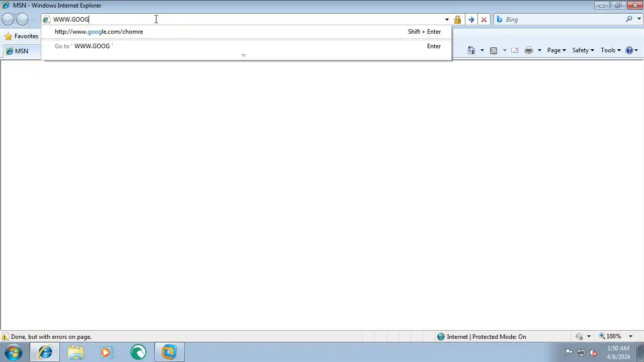Click the muted volume tray icon
This screenshot has height=362, width=644.
[593, 352]
